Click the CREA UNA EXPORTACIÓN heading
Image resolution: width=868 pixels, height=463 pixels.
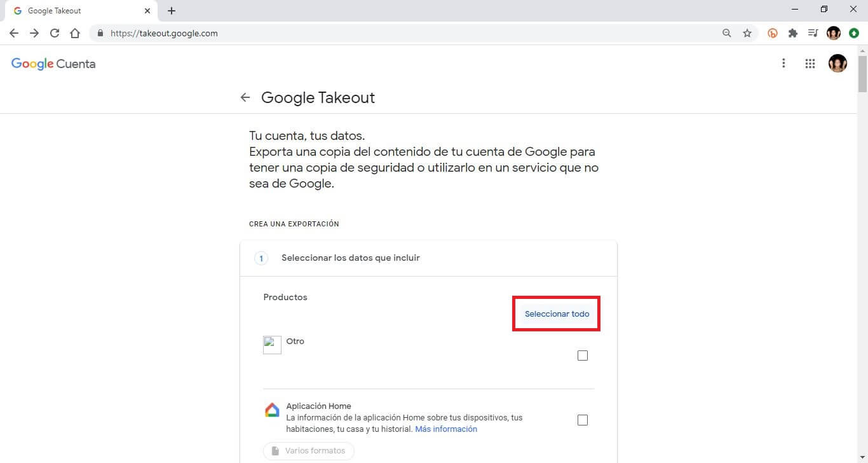tap(294, 224)
